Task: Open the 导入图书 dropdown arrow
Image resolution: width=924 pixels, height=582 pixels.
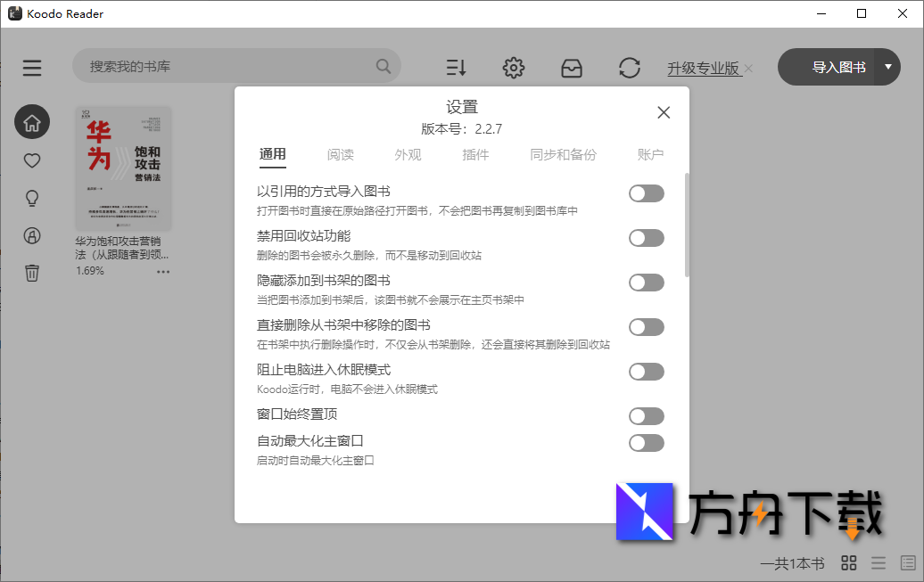Action: tap(887, 66)
